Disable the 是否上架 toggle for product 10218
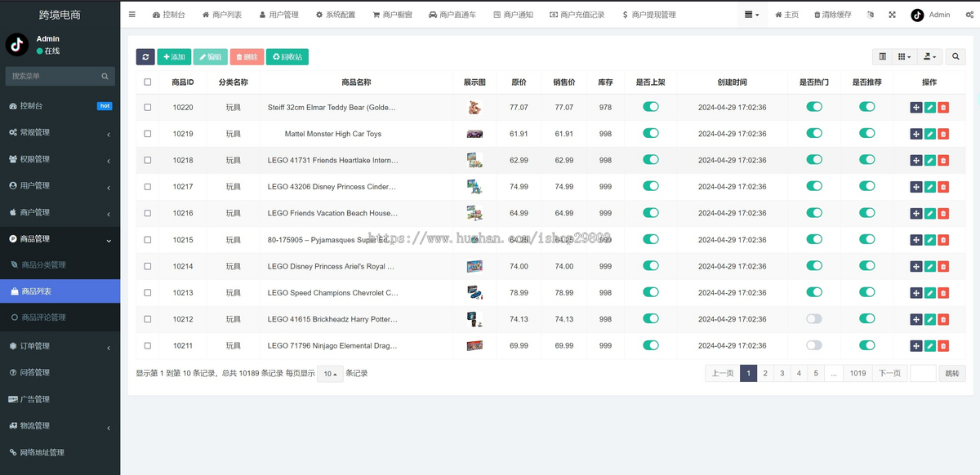This screenshot has width=980, height=475. [x=650, y=160]
